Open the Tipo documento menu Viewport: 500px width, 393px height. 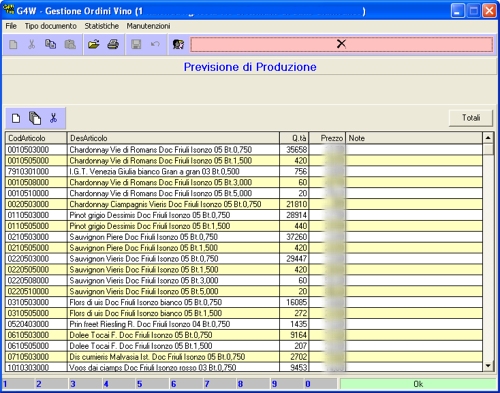point(51,26)
